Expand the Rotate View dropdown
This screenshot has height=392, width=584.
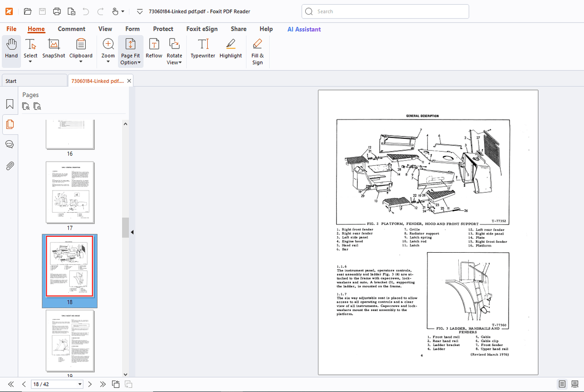pos(174,62)
